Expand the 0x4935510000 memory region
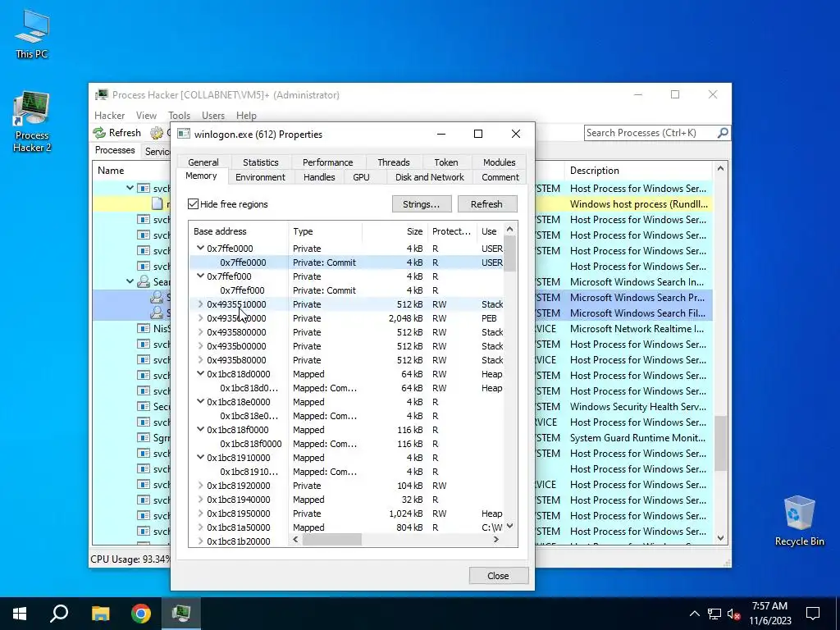The image size is (840, 630). tap(200, 304)
